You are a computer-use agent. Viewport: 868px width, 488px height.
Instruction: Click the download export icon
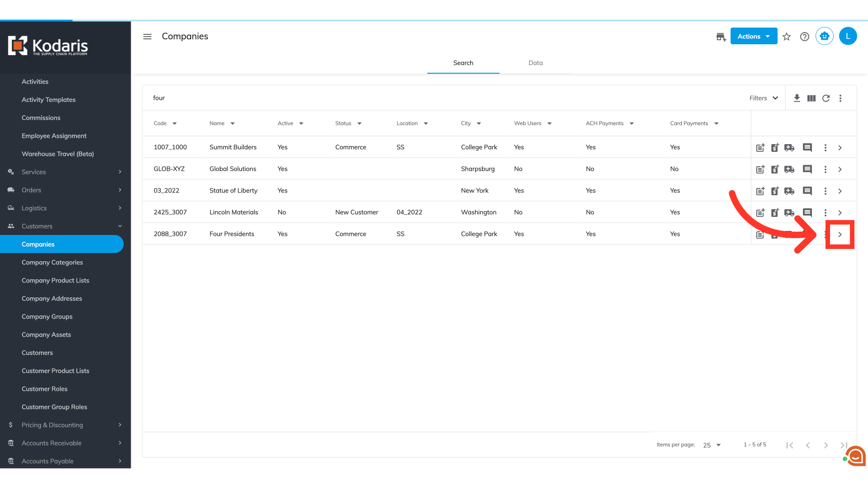(797, 98)
